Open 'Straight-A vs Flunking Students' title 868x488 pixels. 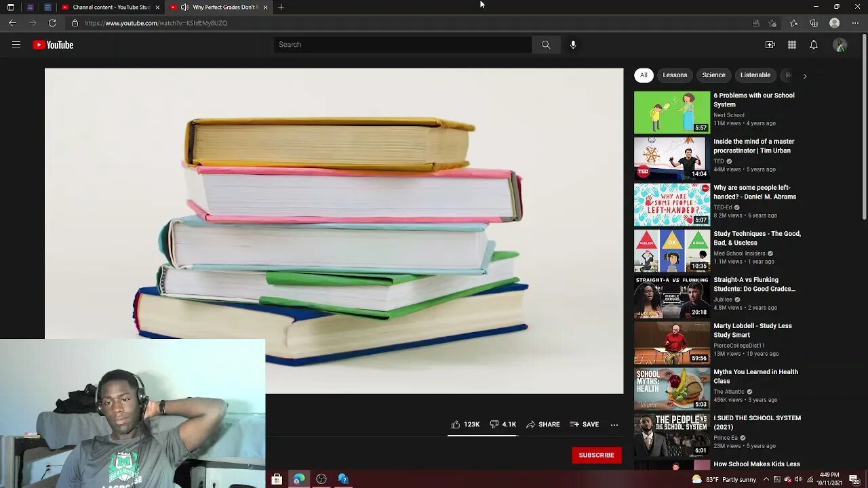click(754, 285)
